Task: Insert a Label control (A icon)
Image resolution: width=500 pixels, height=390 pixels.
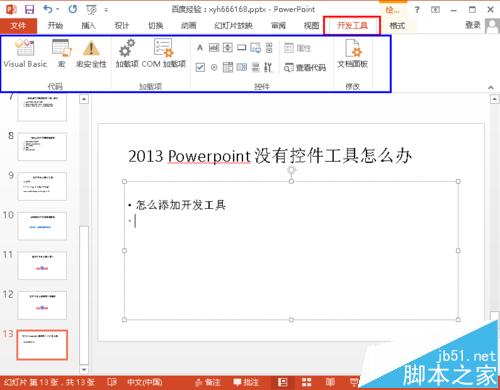Action: point(200,48)
